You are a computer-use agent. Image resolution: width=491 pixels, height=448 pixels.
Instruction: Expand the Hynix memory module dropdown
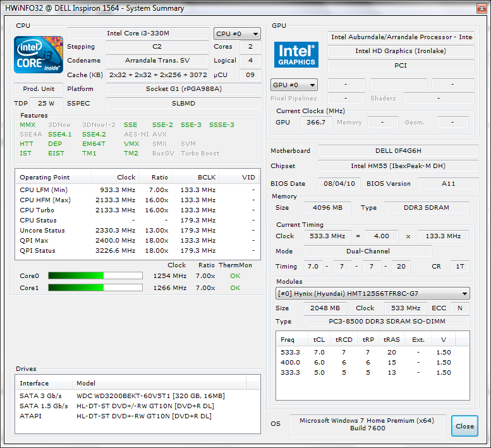373,293
